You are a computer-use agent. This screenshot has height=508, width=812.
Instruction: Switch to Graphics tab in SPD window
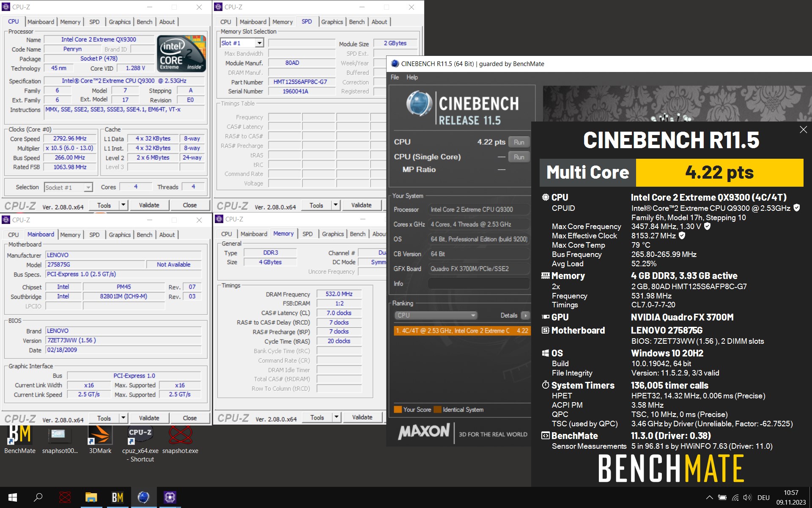pyautogui.click(x=332, y=22)
